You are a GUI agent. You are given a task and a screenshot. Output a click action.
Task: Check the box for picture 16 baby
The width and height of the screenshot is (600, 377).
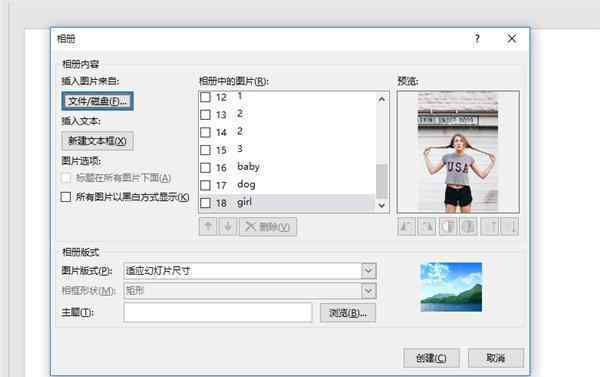pyautogui.click(x=205, y=168)
